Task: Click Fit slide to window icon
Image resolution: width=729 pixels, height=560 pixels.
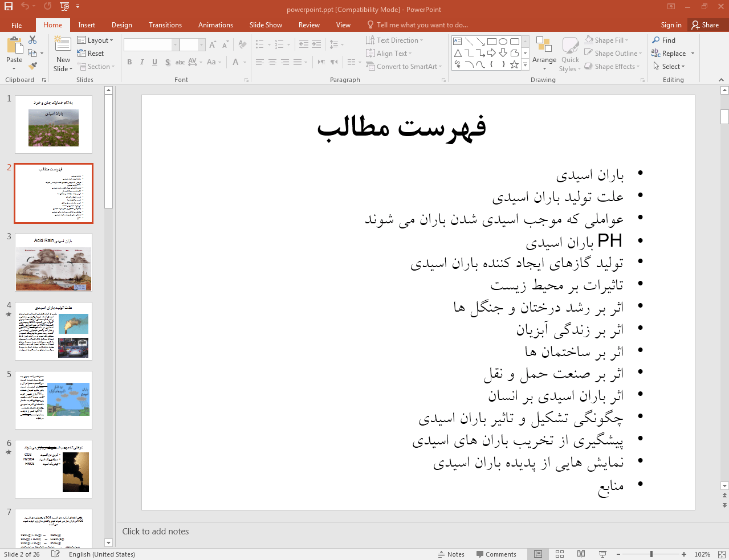Action: pos(721,554)
